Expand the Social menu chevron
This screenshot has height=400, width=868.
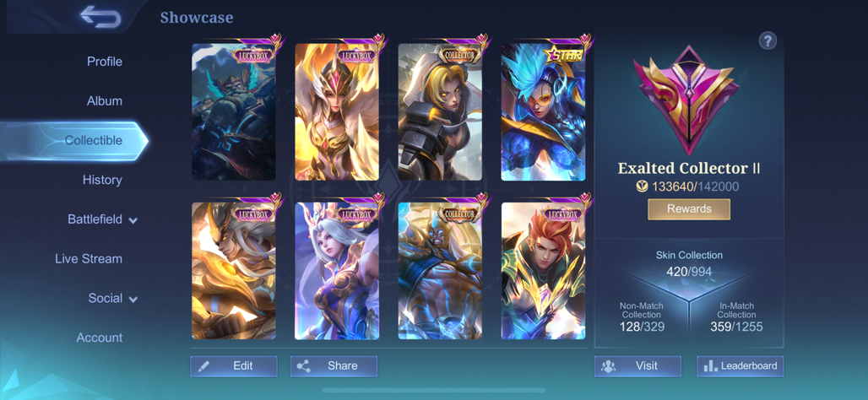[x=133, y=300]
